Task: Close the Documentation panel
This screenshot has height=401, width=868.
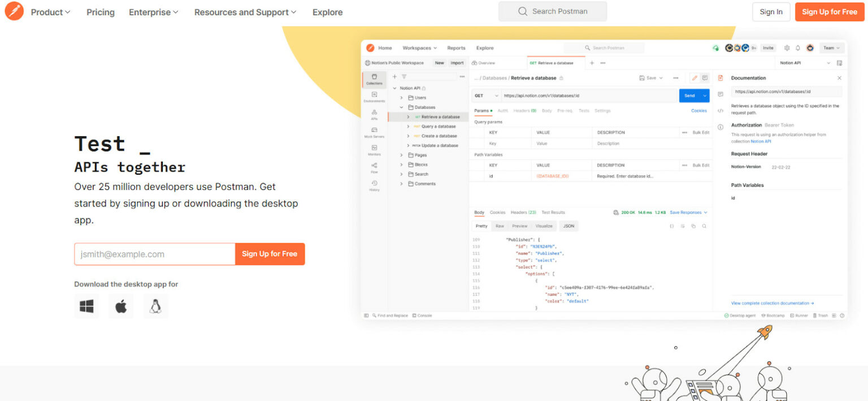Action: (x=840, y=77)
